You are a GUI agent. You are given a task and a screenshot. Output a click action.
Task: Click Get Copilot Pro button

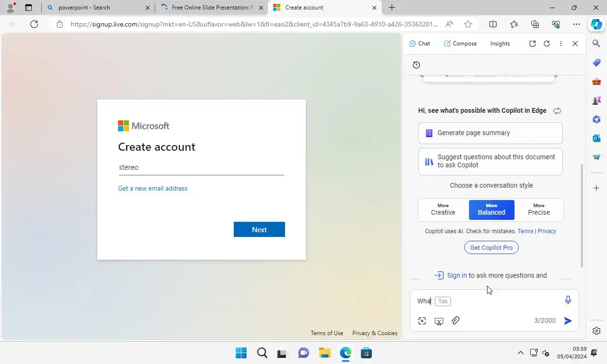tap(491, 247)
